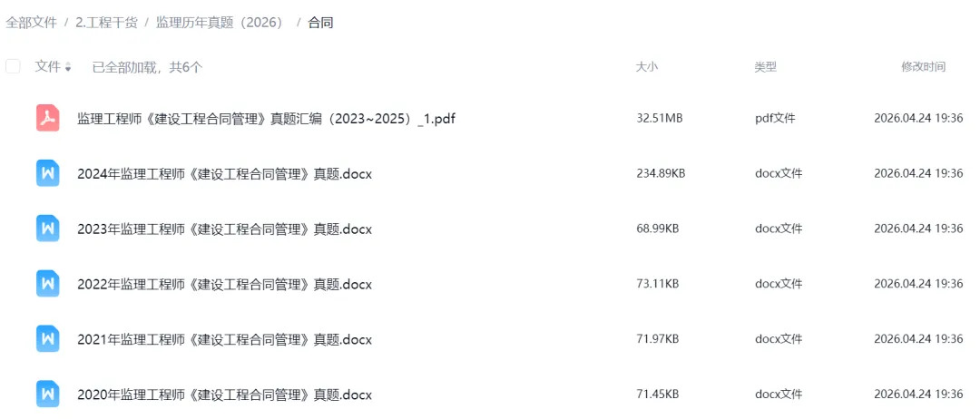
Task: Sort files by 大小 column header
Action: coord(647,67)
